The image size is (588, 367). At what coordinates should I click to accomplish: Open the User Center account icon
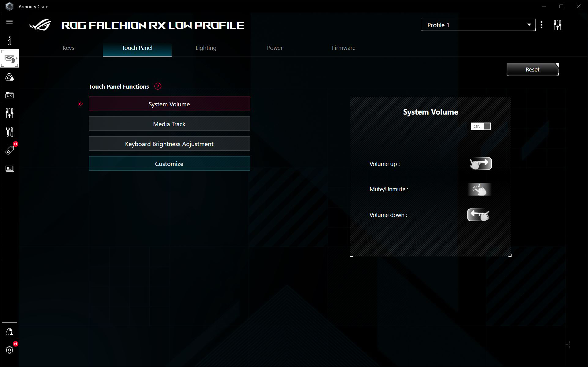[x=9, y=332]
